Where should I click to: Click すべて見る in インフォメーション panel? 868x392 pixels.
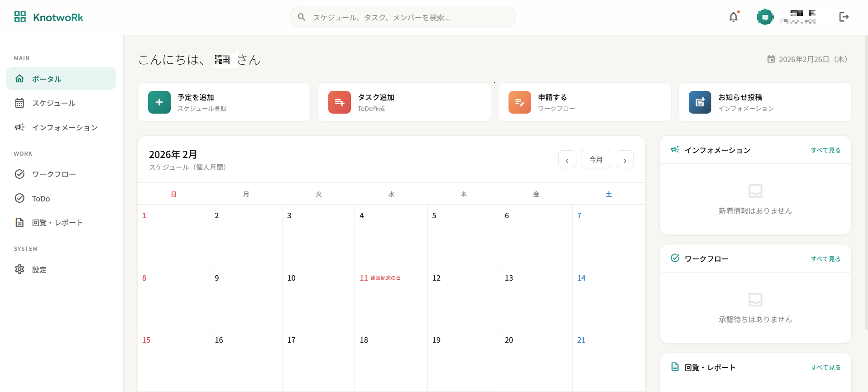[x=825, y=150]
